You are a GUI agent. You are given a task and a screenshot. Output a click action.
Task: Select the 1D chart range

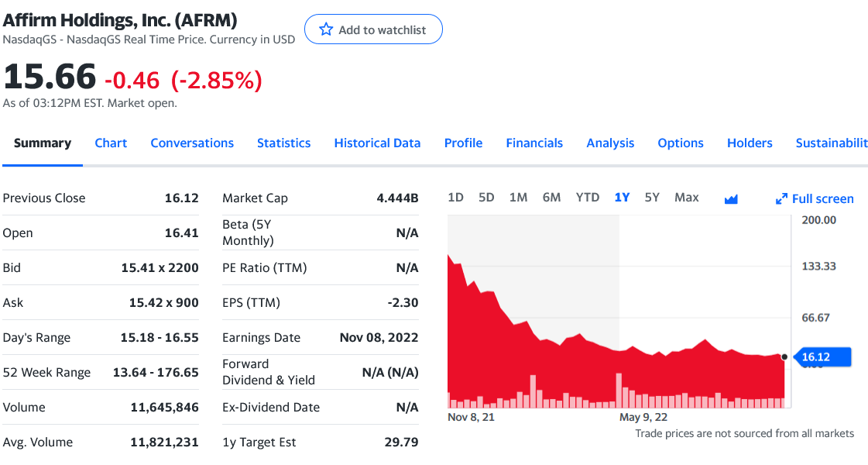coord(455,198)
